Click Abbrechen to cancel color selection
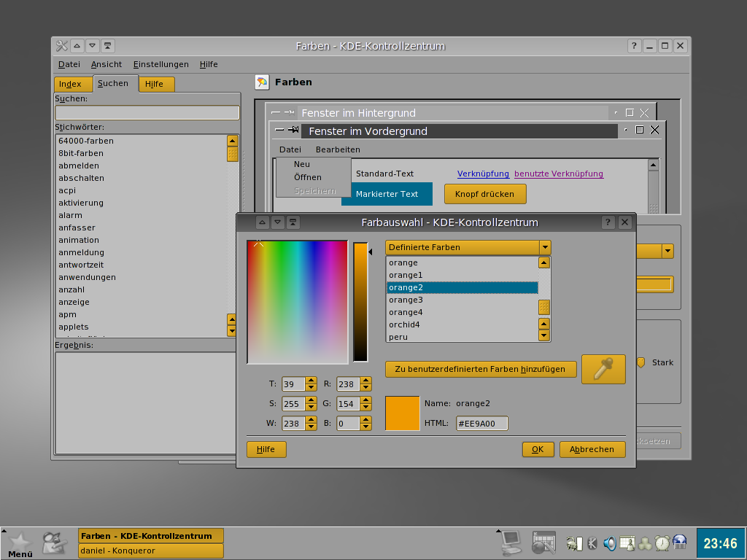 [x=592, y=449]
